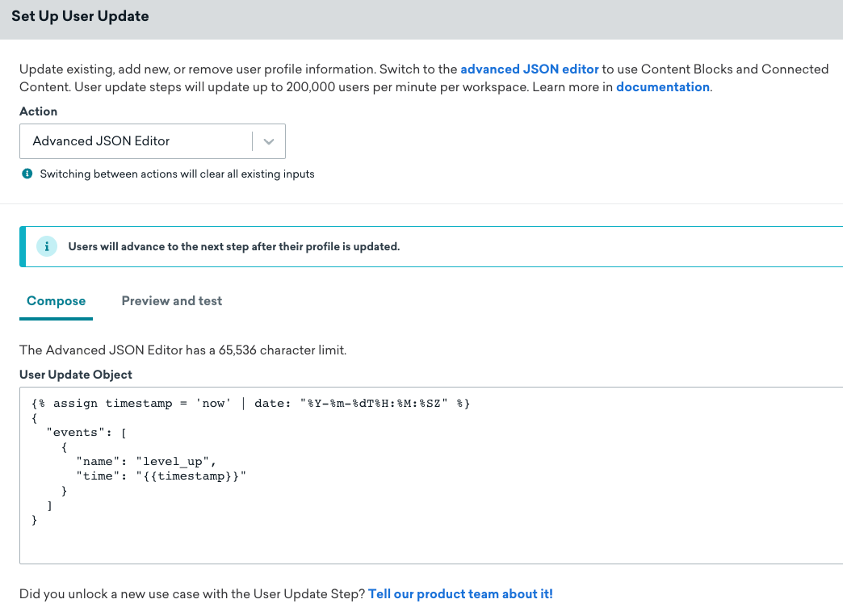Click the info icon in the teal banner
The width and height of the screenshot is (843, 616).
(x=47, y=246)
